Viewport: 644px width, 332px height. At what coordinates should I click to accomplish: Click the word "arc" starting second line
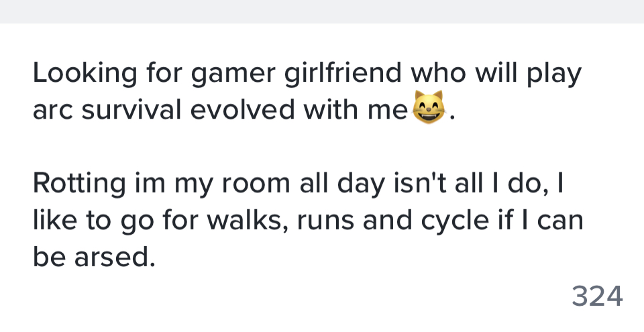click(52, 110)
